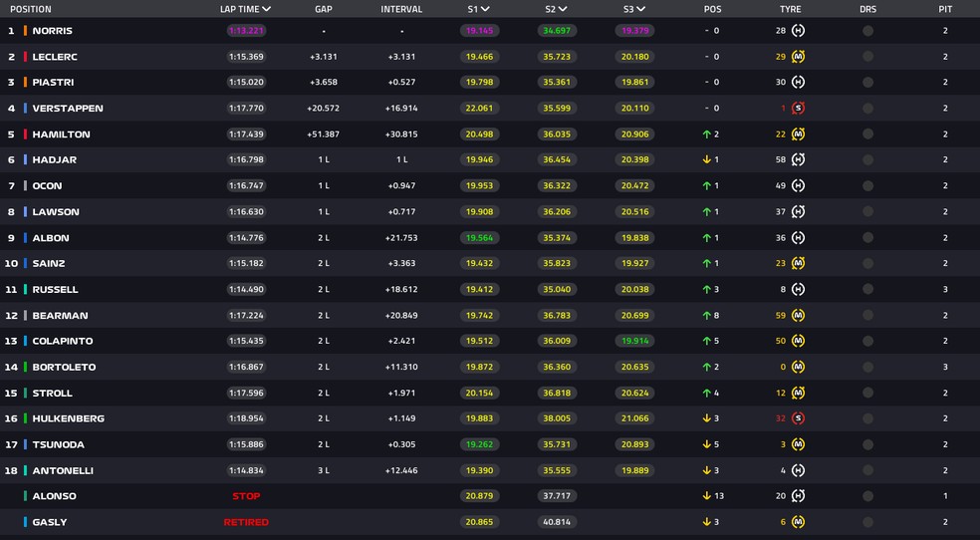Click Sainz's medium tyre icon
Screen dimensions: 980x540
798,263
